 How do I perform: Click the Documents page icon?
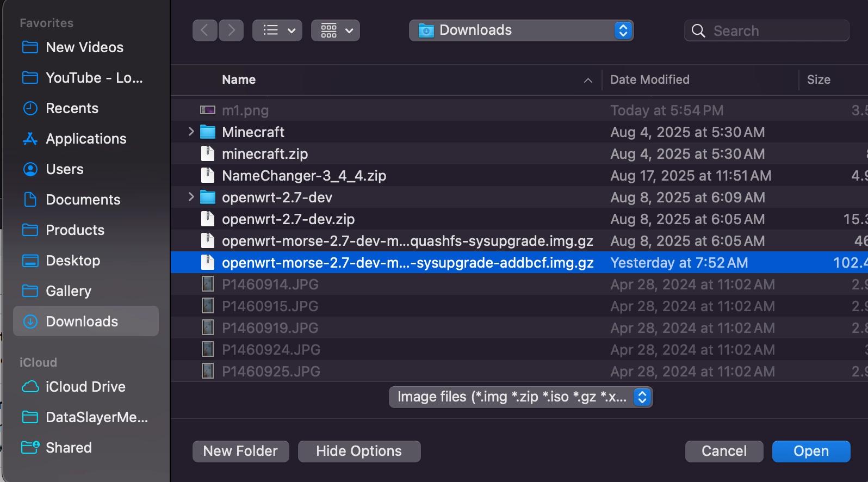tap(30, 200)
